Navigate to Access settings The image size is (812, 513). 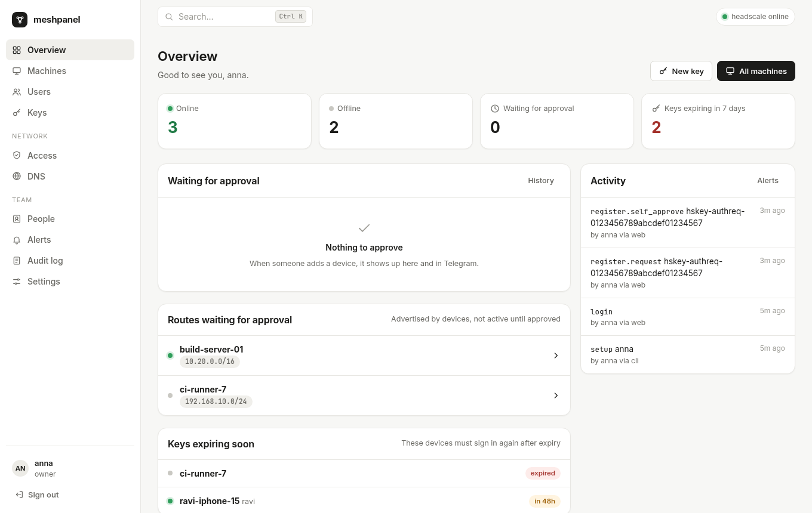tap(70, 156)
